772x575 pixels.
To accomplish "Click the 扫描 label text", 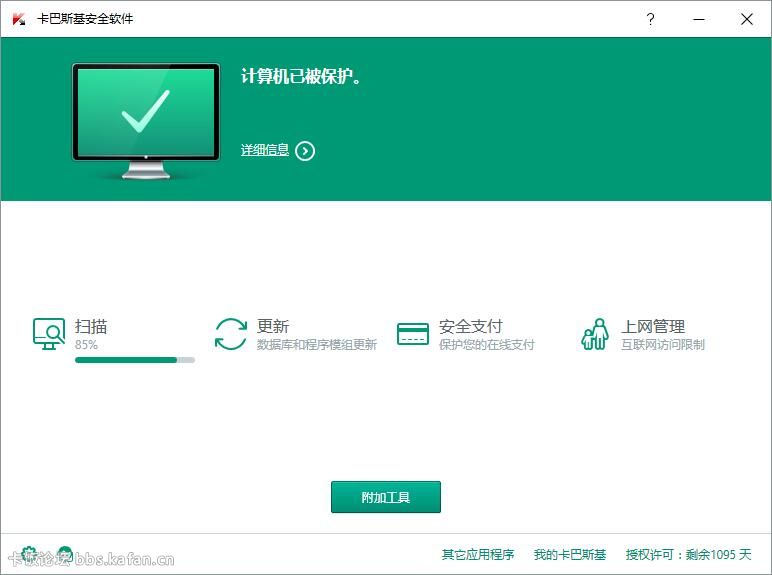I will [91, 326].
